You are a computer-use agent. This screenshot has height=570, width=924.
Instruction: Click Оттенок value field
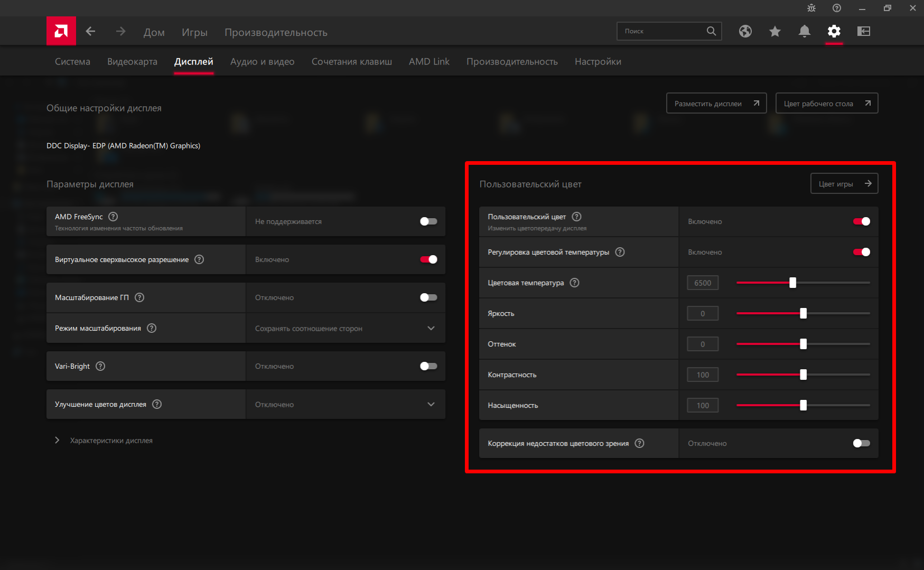coord(703,344)
